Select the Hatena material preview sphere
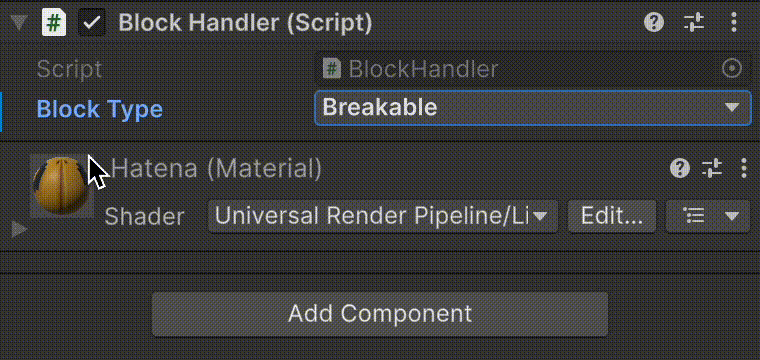This screenshot has height=360, width=760. [61, 186]
